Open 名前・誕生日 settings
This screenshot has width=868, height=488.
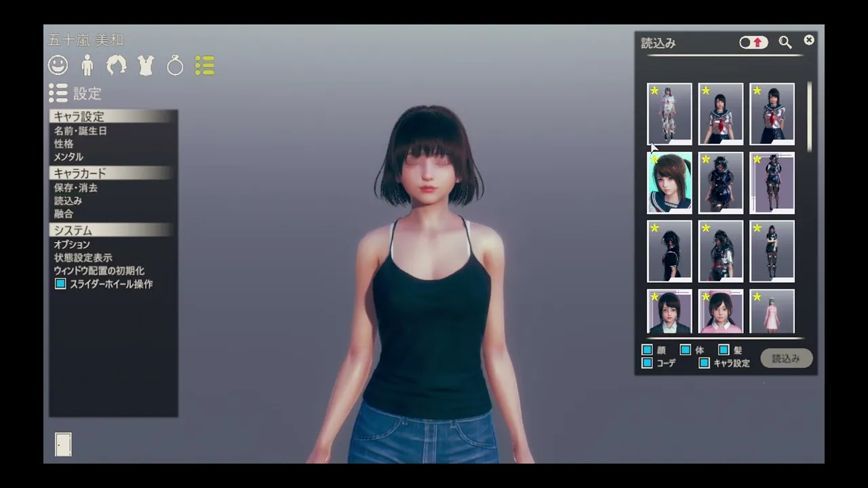click(x=81, y=131)
